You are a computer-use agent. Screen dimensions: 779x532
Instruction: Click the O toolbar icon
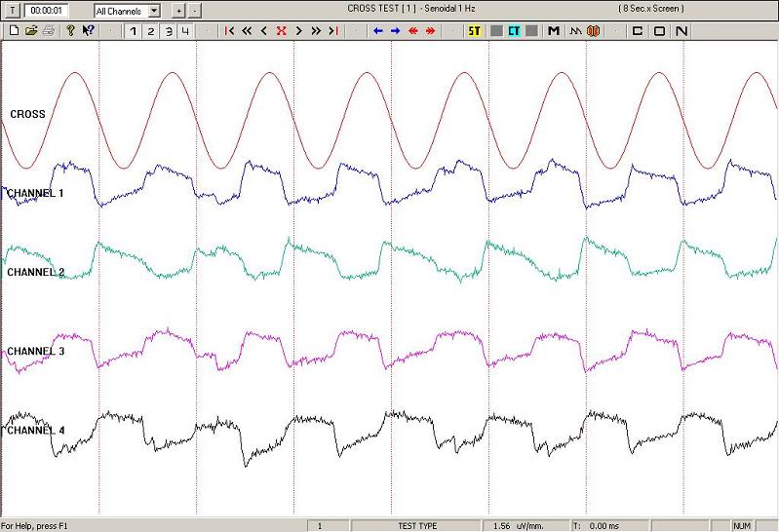pyautogui.click(x=659, y=31)
